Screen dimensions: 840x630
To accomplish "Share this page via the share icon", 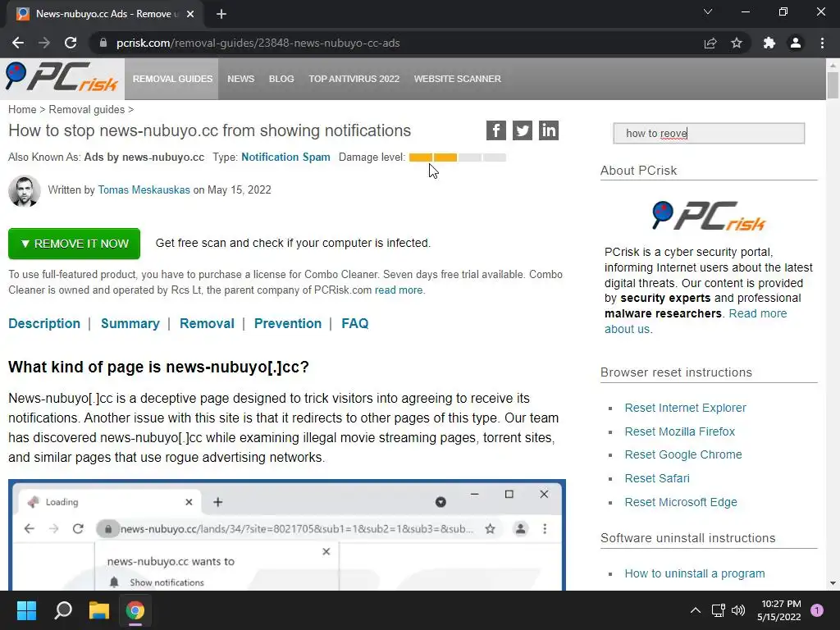I will (710, 43).
